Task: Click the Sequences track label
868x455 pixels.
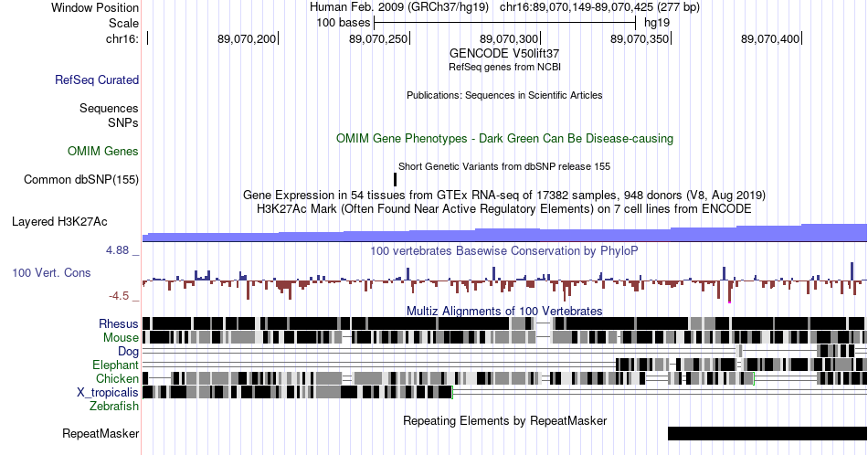Action: pyautogui.click(x=109, y=108)
